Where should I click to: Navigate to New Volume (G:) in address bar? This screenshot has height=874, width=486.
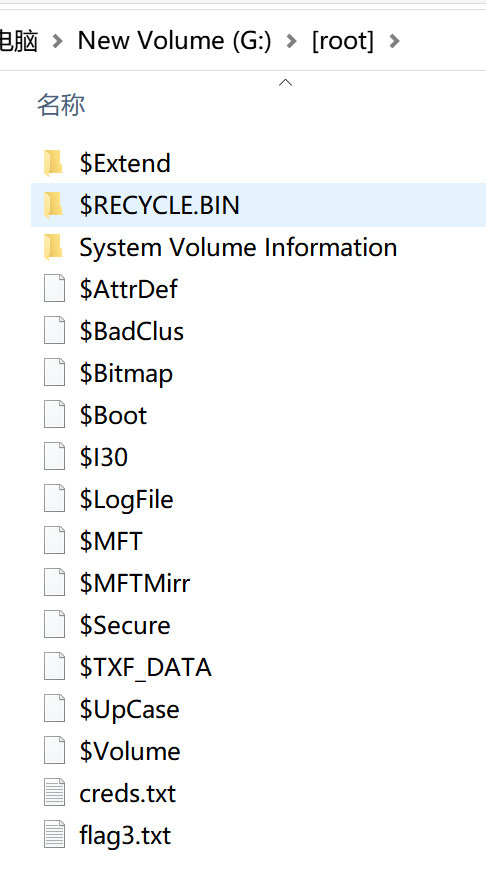tap(174, 41)
